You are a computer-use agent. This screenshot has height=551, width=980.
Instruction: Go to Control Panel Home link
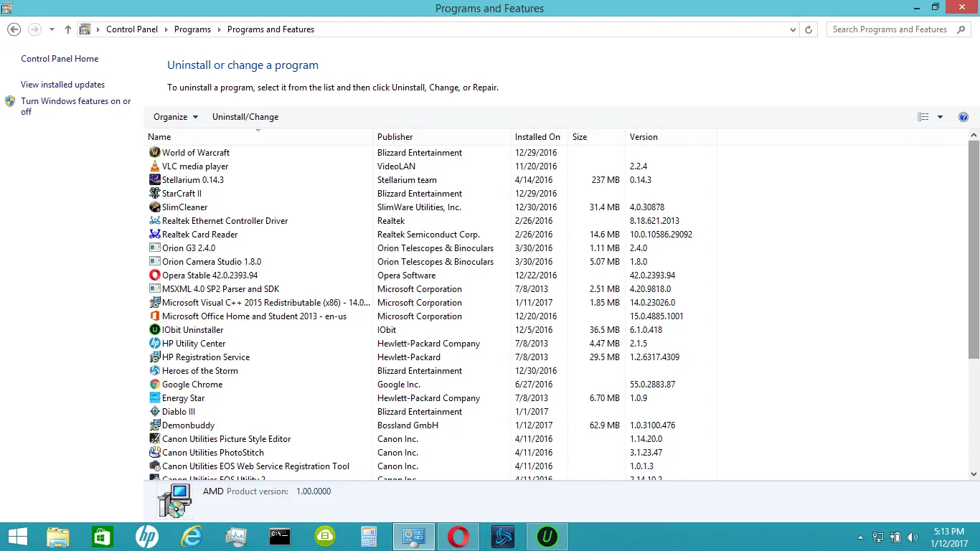(60, 59)
